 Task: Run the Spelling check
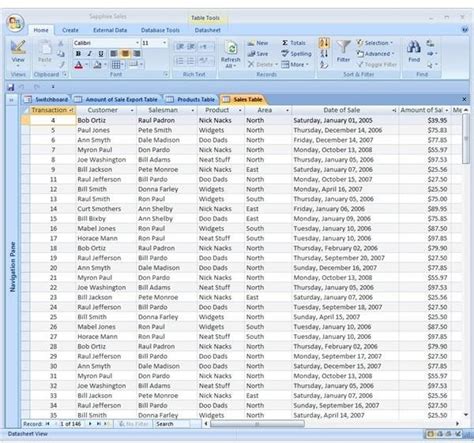click(x=296, y=54)
